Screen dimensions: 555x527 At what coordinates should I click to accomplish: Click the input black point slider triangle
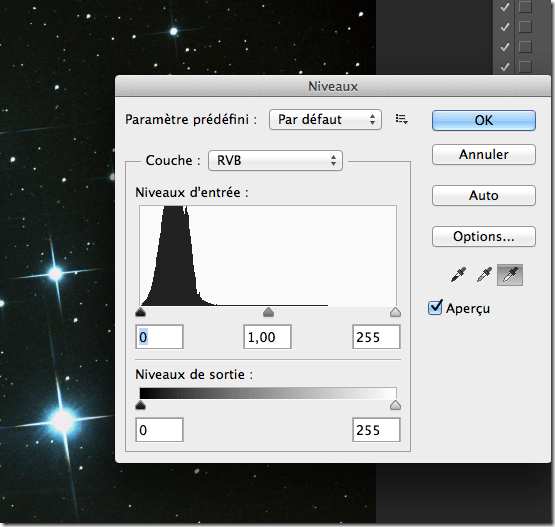coord(141,312)
